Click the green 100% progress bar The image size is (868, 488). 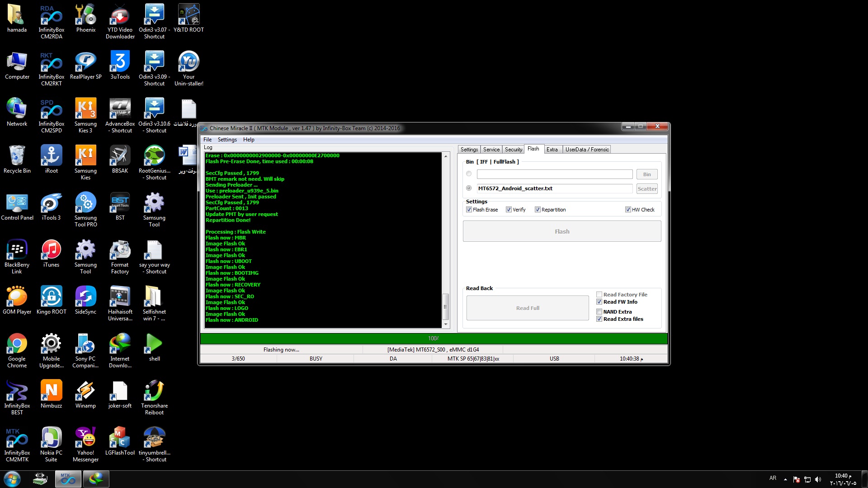tap(434, 338)
